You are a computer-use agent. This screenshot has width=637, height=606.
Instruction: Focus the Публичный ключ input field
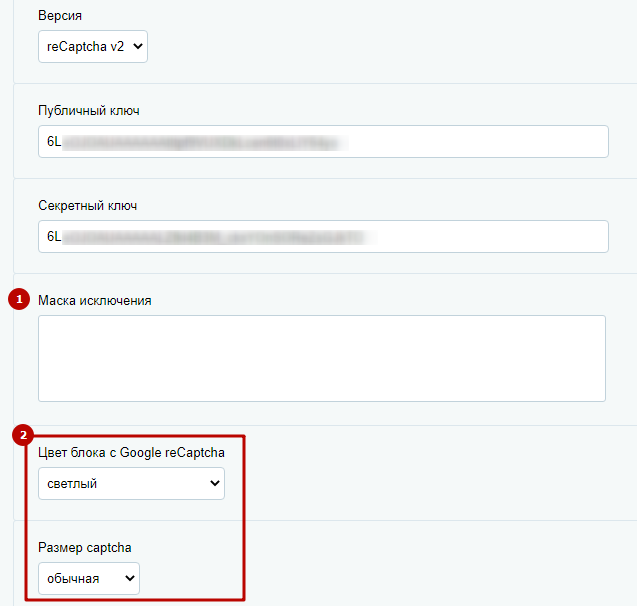tap(323, 141)
